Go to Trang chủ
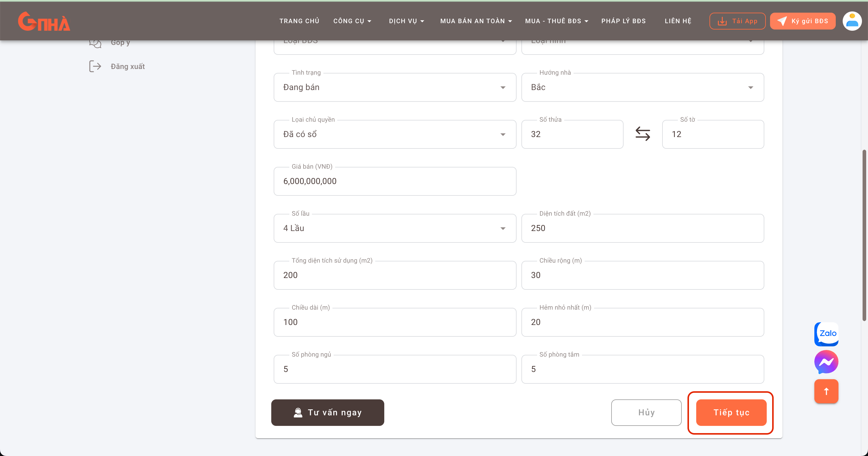868x456 pixels. coord(299,21)
